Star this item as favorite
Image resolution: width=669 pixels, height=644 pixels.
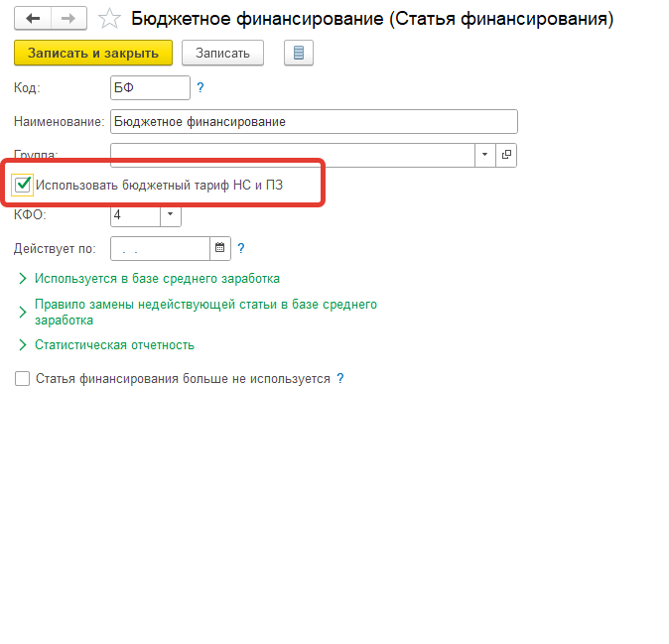(111, 19)
